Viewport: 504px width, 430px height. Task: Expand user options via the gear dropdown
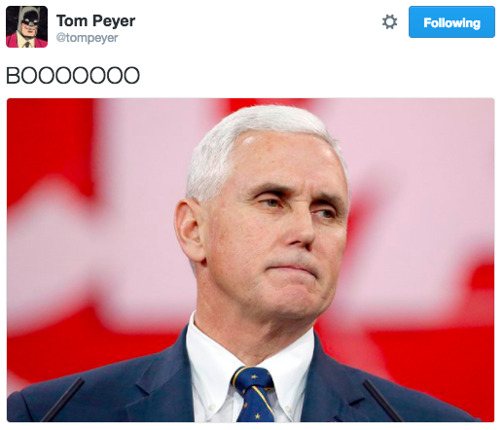389,22
